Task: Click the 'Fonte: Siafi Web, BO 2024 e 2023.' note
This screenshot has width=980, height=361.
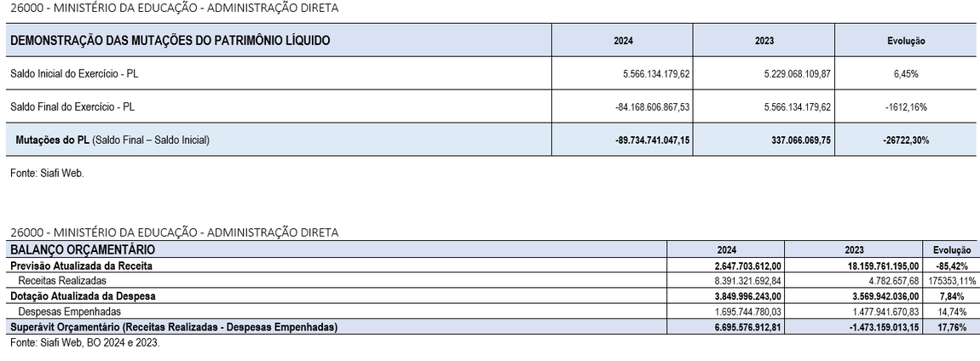Action: tap(84, 342)
